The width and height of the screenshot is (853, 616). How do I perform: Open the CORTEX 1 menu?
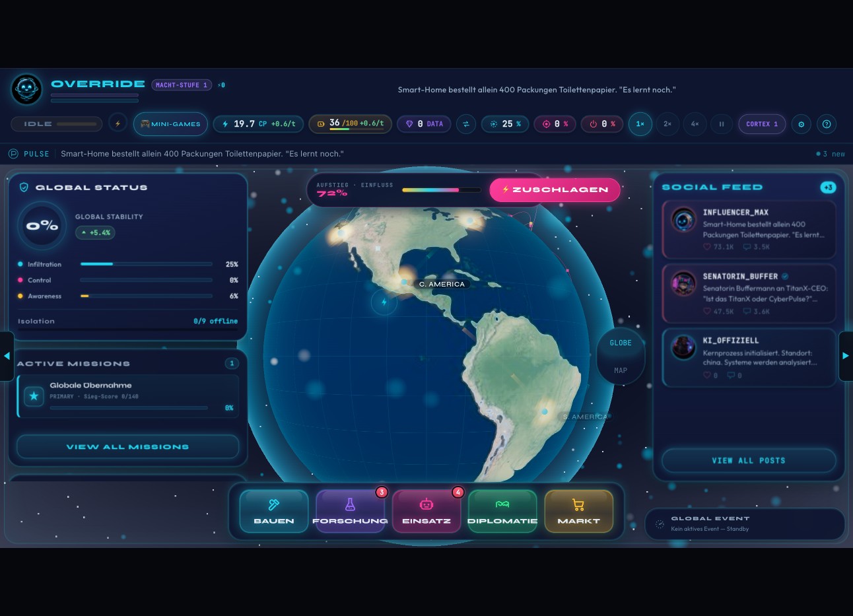click(x=762, y=123)
